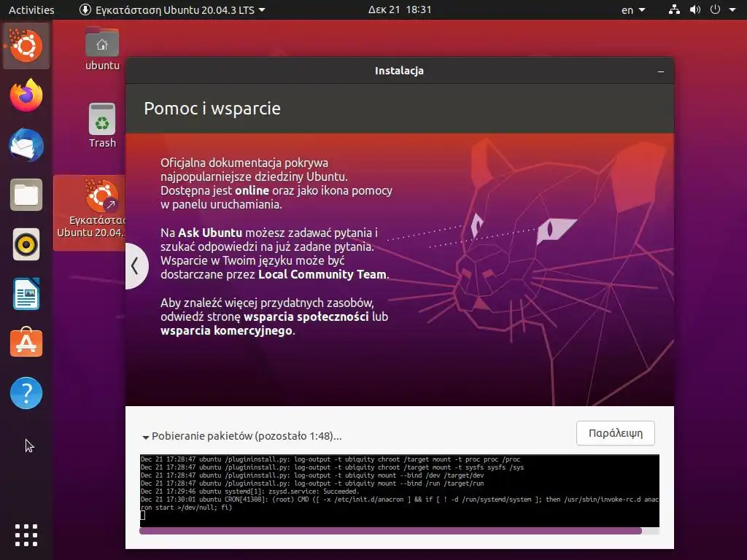Open the Activities overview

31,9
